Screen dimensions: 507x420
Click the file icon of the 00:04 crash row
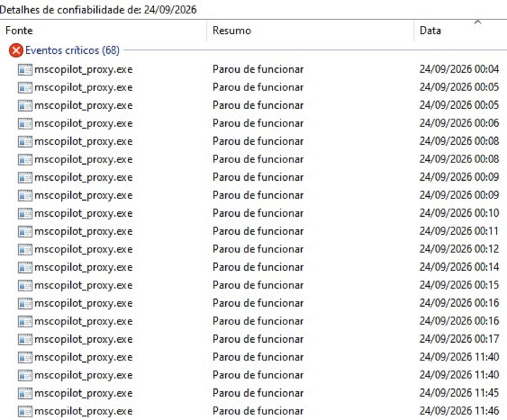(25, 69)
